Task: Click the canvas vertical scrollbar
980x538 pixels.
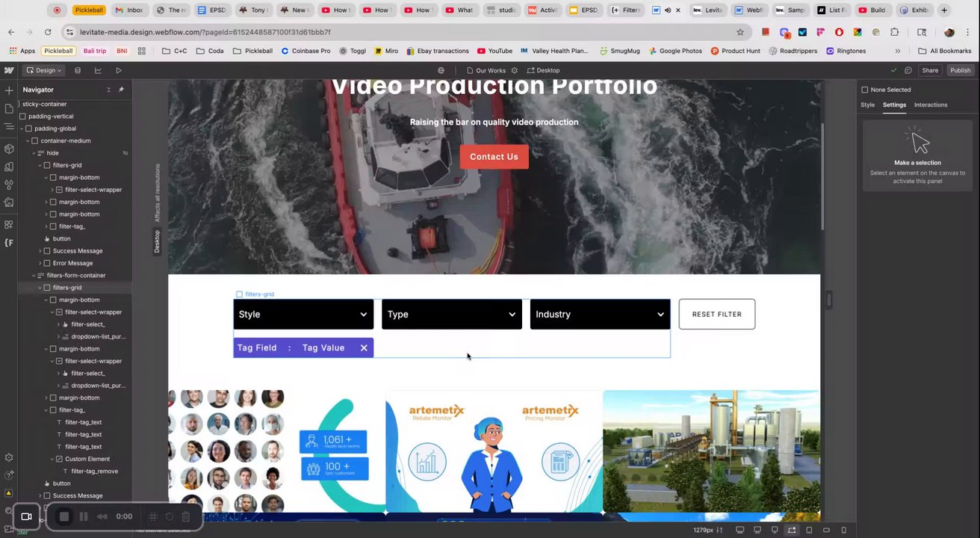Action: click(822, 177)
